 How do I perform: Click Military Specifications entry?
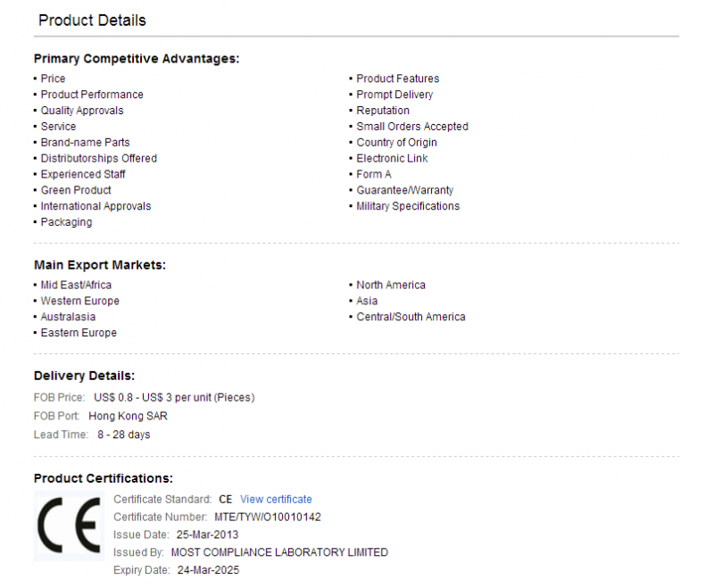click(408, 206)
